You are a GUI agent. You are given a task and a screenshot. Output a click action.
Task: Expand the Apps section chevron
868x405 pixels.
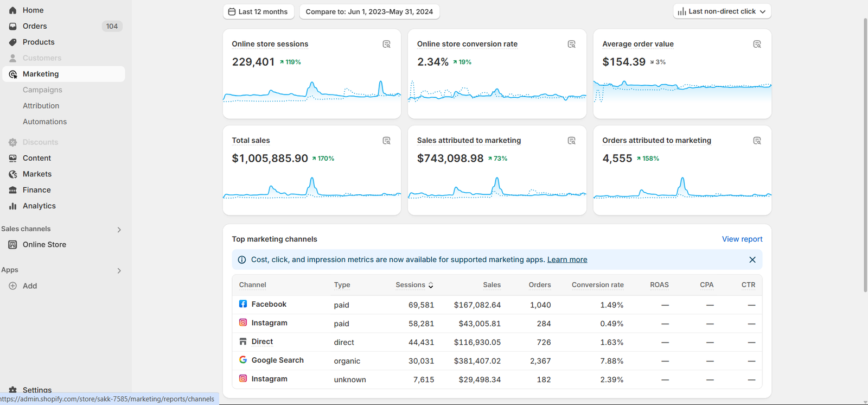[119, 270]
